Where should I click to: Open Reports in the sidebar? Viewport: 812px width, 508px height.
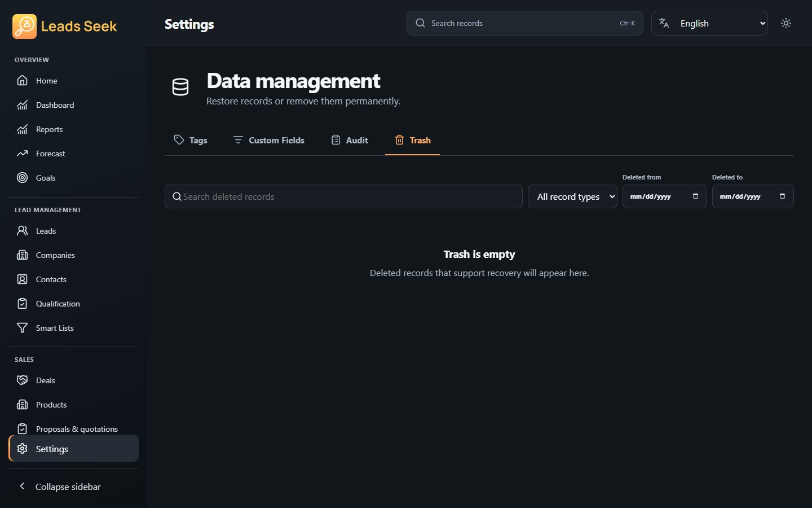[x=73, y=129]
